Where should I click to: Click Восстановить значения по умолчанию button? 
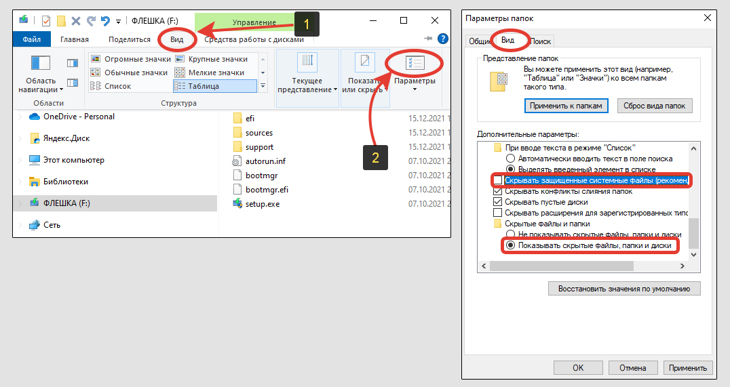(x=624, y=289)
